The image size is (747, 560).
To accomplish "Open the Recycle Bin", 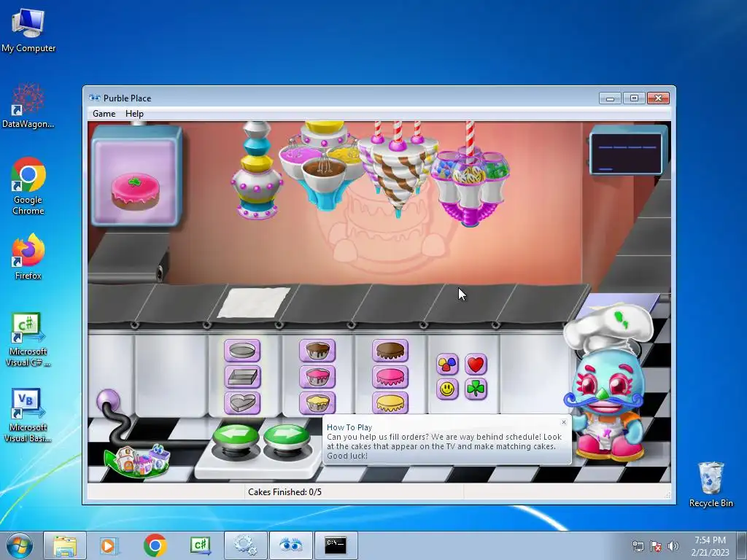I will (711, 485).
